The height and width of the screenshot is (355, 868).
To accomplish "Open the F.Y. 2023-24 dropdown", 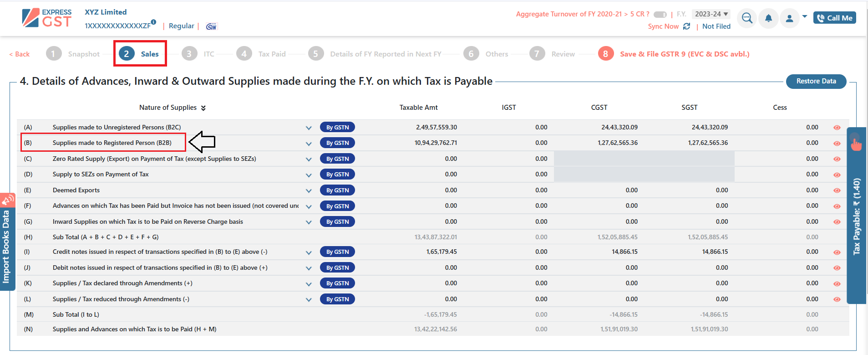I will 711,14.
